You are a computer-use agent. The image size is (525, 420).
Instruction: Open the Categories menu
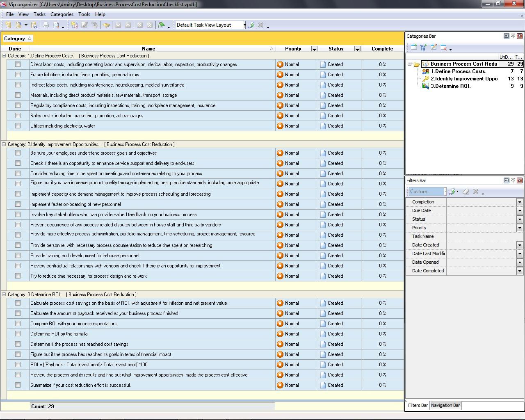pyautogui.click(x=62, y=14)
